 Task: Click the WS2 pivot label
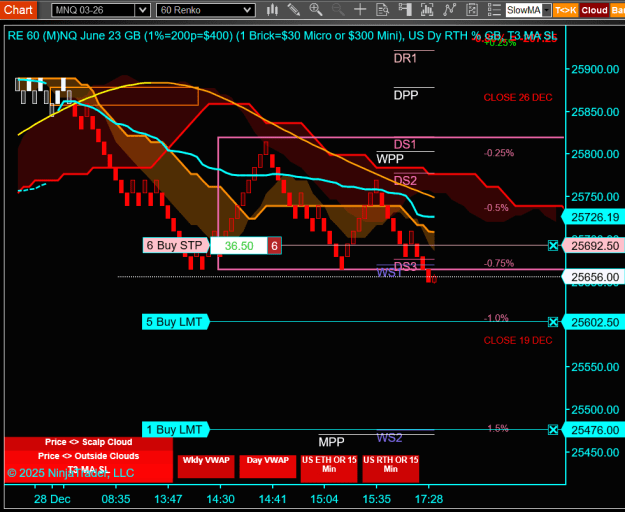389,437
